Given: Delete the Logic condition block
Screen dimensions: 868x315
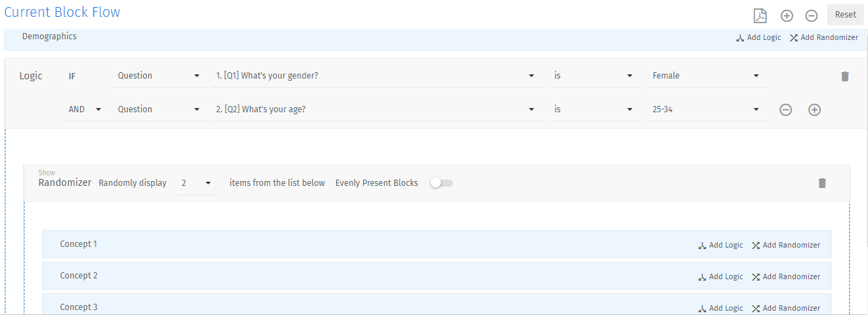Looking at the screenshot, I should (x=845, y=76).
